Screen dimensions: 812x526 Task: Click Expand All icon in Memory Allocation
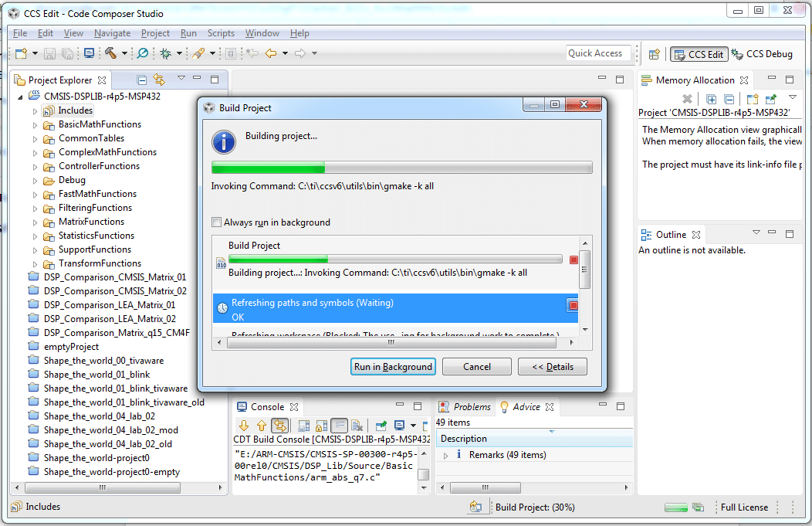click(x=711, y=99)
